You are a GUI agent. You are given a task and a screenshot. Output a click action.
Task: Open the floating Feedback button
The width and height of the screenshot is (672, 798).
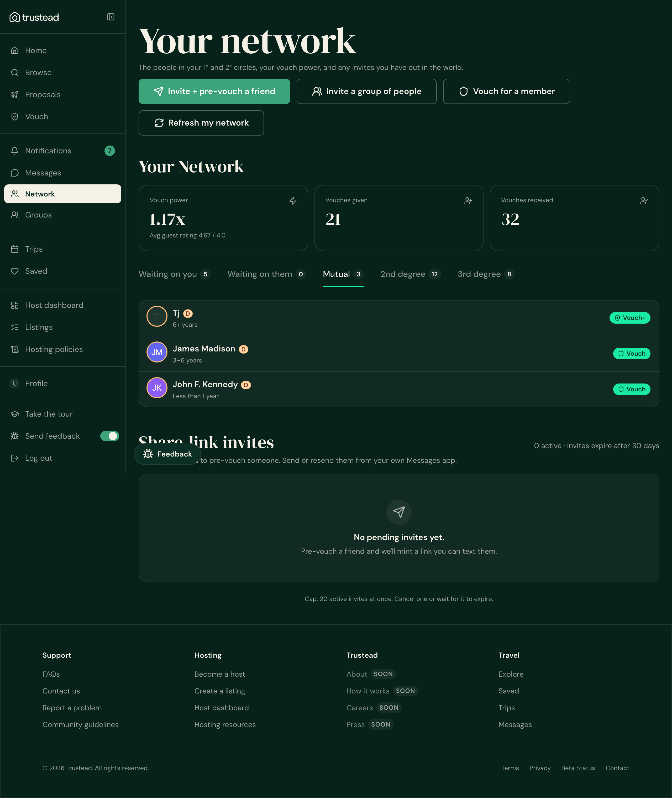tap(168, 454)
